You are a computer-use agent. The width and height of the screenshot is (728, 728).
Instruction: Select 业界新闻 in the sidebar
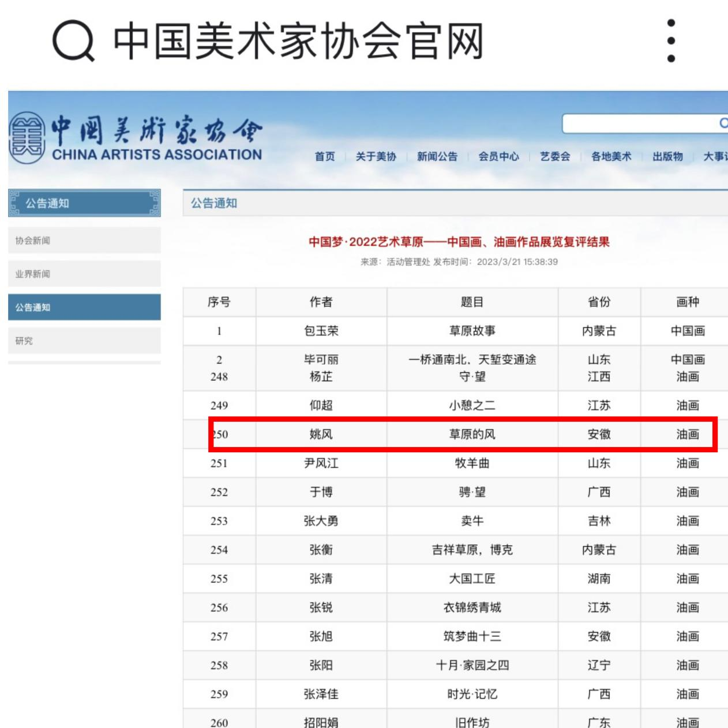pyautogui.click(x=84, y=274)
